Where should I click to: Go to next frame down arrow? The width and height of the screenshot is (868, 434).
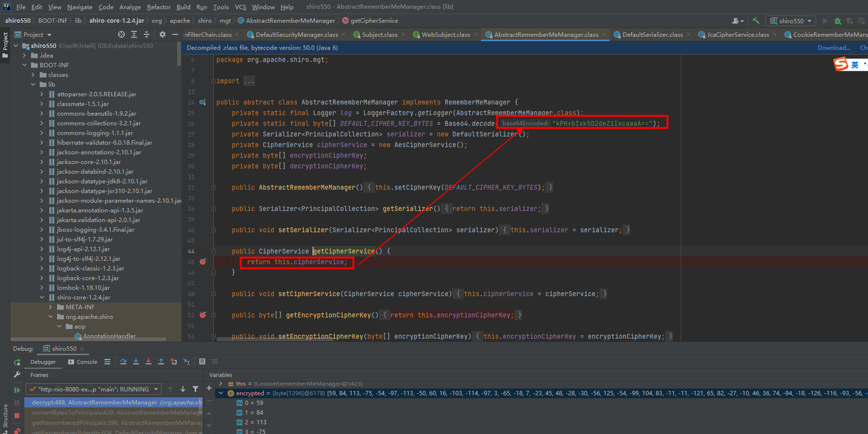click(x=183, y=389)
